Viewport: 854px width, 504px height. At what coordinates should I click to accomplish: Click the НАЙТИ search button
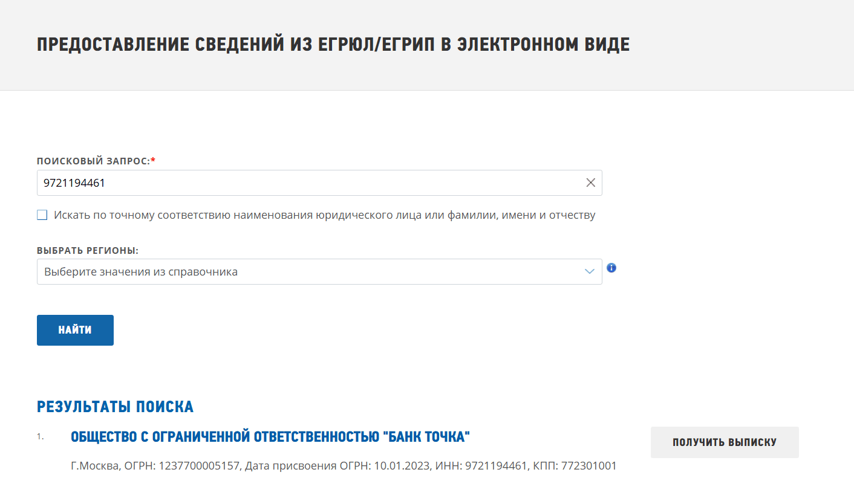pyautogui.click(x=75, y=330)
